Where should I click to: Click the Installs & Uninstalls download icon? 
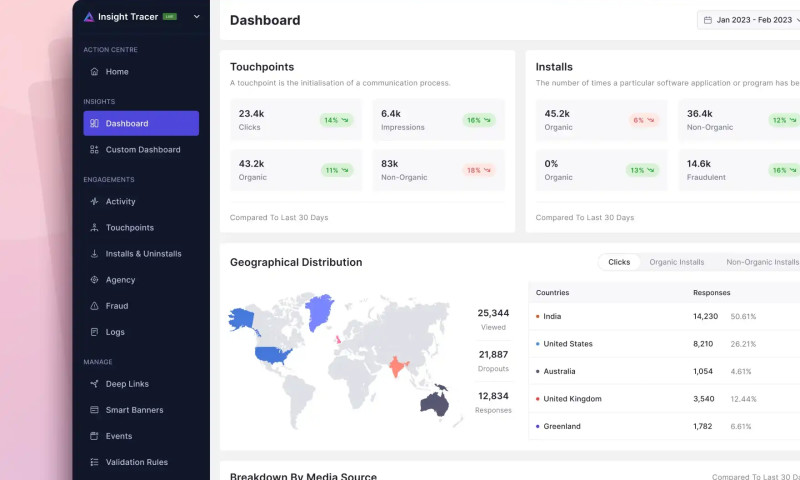pos(94,254)
